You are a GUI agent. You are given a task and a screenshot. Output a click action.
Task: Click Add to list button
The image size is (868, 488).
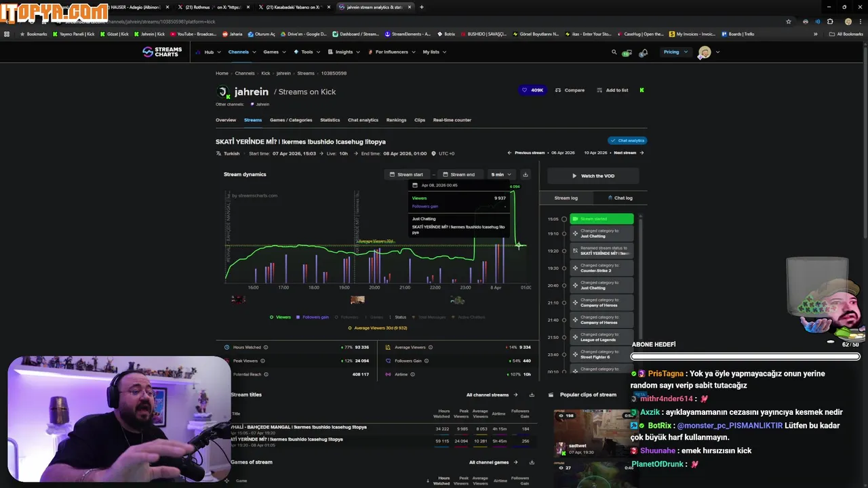tap(612, 90)
